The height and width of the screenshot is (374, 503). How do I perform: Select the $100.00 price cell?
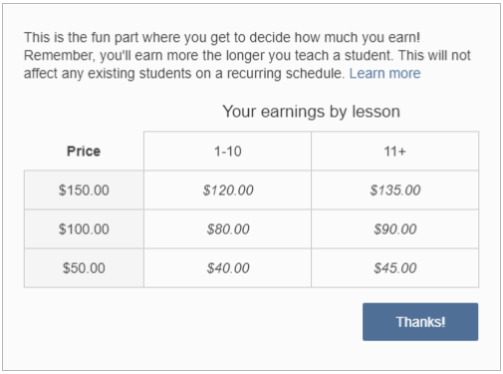click(x=84, y=229)
